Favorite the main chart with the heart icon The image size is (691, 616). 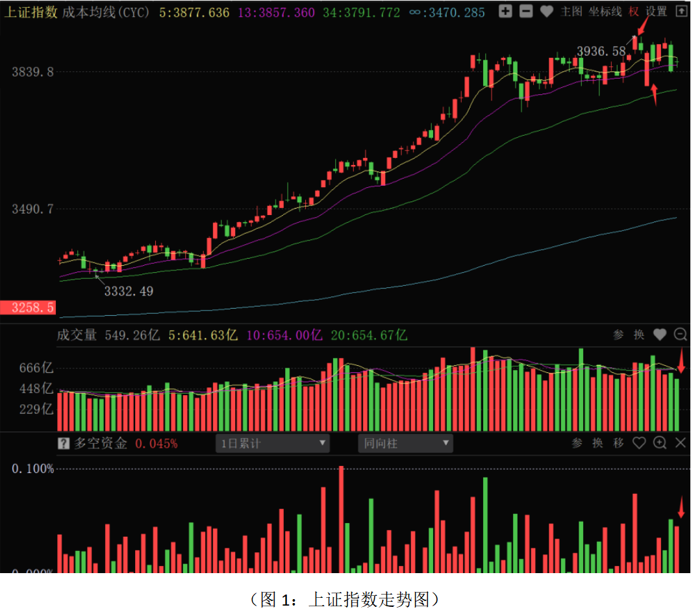tap(547, 11)
